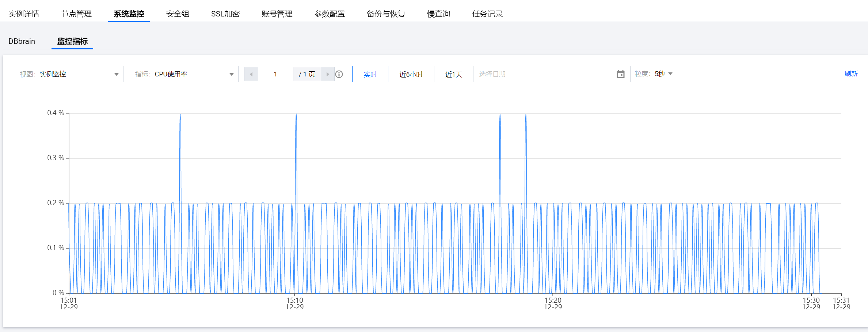Image resolution: width=868 pixels, height=332 pixels.
Task: Click the page number input field
Action: [275, 74]
